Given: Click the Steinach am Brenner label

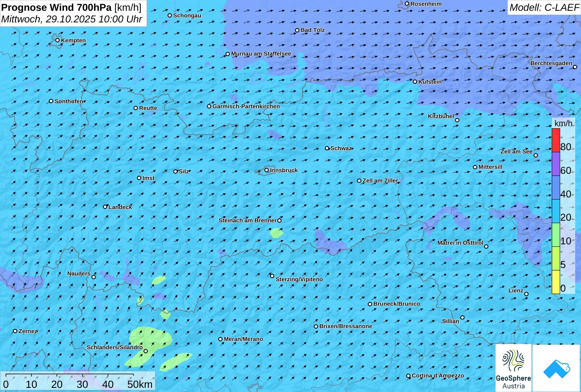Looking at the screenshot, I should pyautogui.click(x=247, y=220).
